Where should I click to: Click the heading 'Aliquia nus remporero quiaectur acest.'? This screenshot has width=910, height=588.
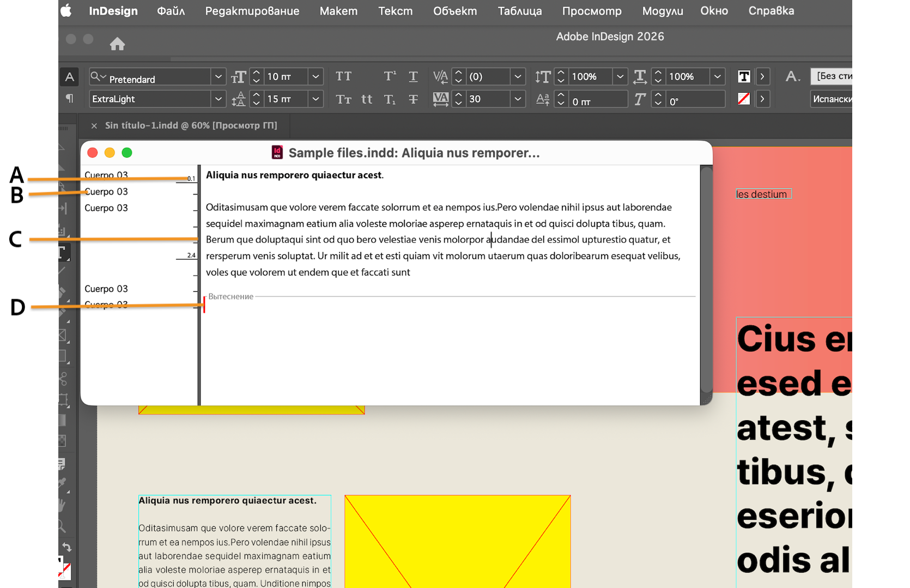tap(294, 175)
